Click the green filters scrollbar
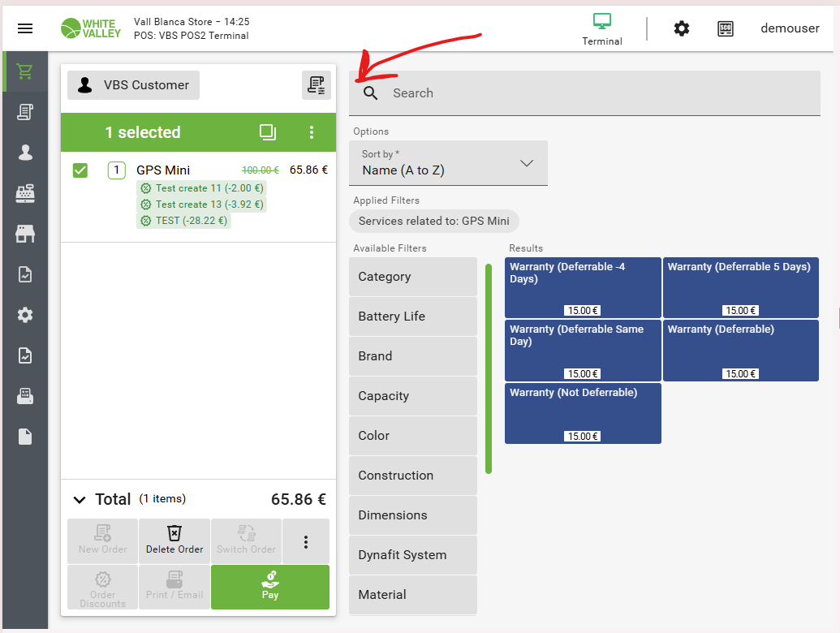 coord(489,369)
